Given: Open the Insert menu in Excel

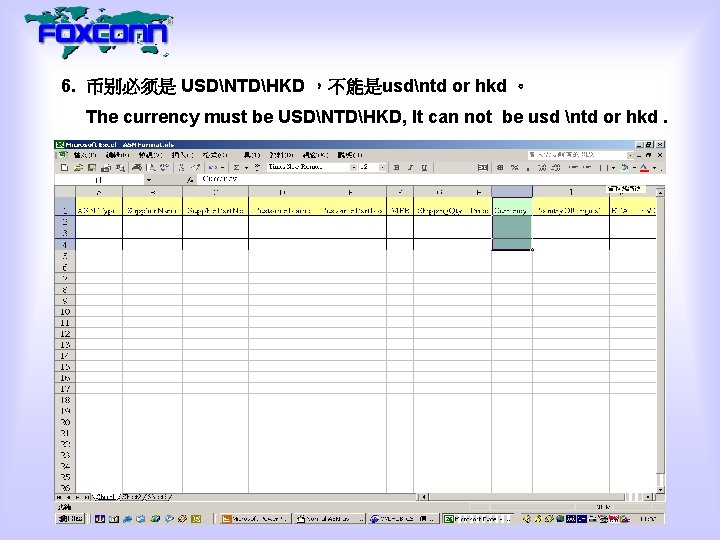Looking at the screenshot, I should point(182,155).
